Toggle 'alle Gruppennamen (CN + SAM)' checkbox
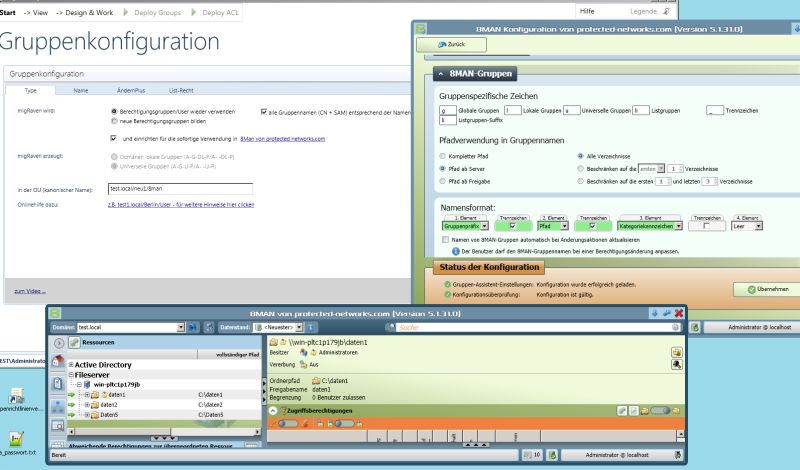 click(x=264, y=112)
